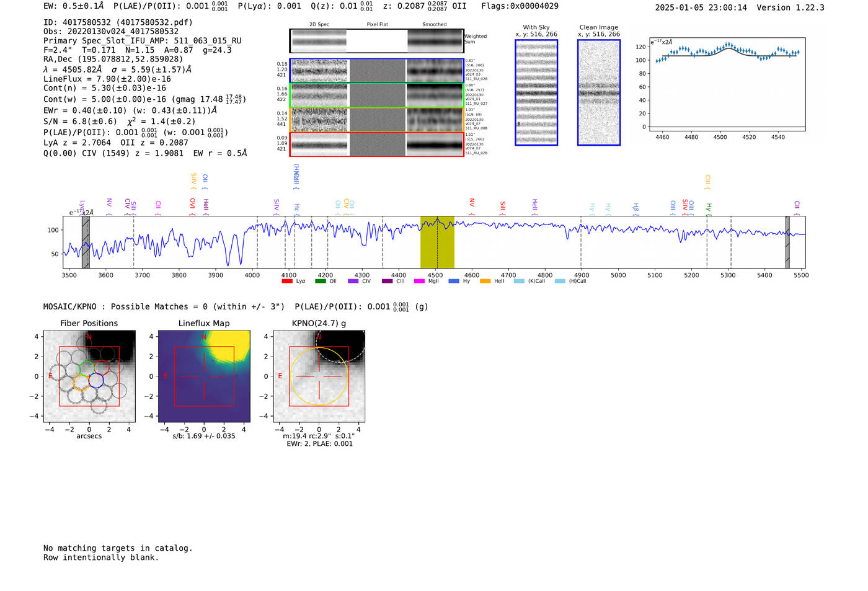Open the KPNO(24.7) g image panel

[x=319, y=376]
